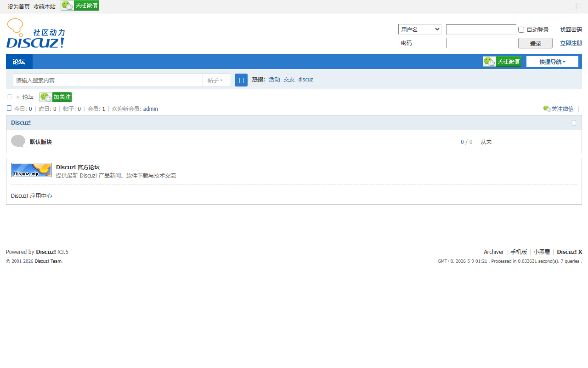Open the Archiver link in the footer
Screen dimensions: 588x368
click(x=494, y=252)
